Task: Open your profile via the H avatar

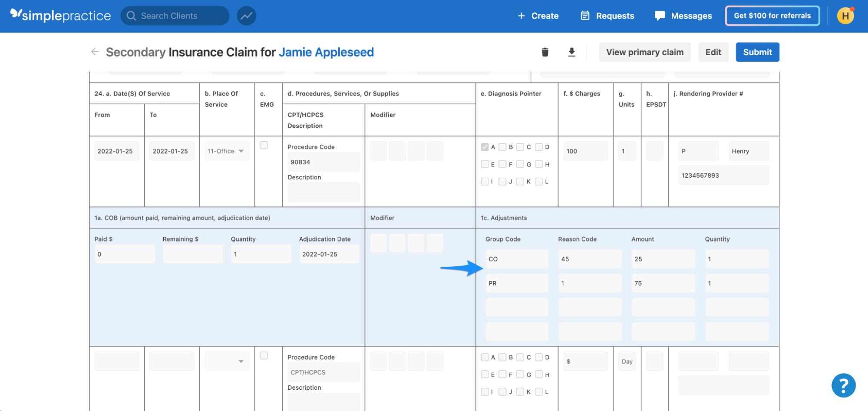Action: pyautogui.click(x=845, y=16)
